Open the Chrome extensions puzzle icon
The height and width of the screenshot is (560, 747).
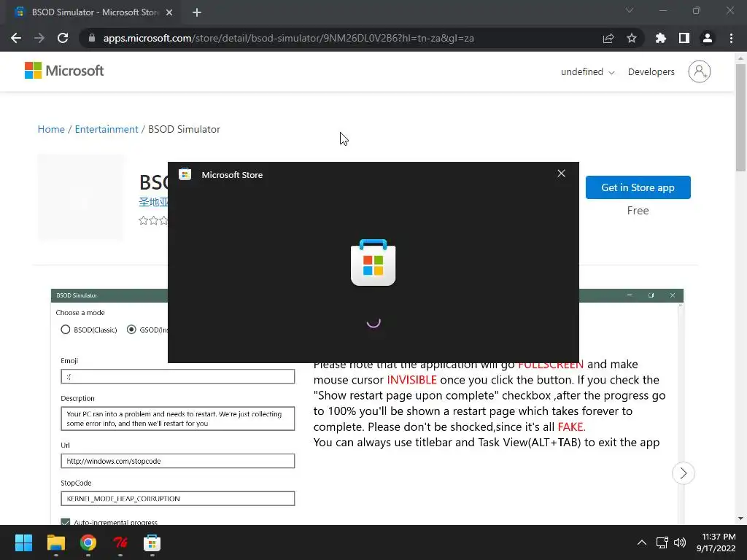pyautogui.click(x=661, y=38)
